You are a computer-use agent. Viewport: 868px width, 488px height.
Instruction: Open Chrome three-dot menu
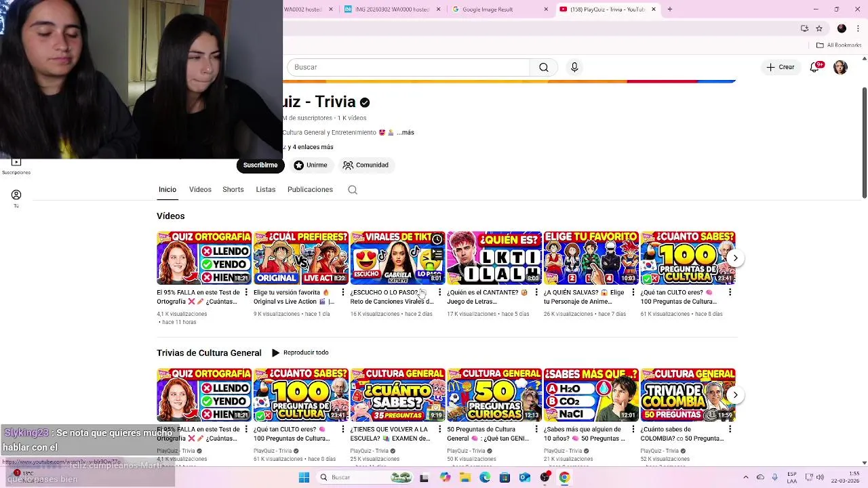tap(856, 28)
